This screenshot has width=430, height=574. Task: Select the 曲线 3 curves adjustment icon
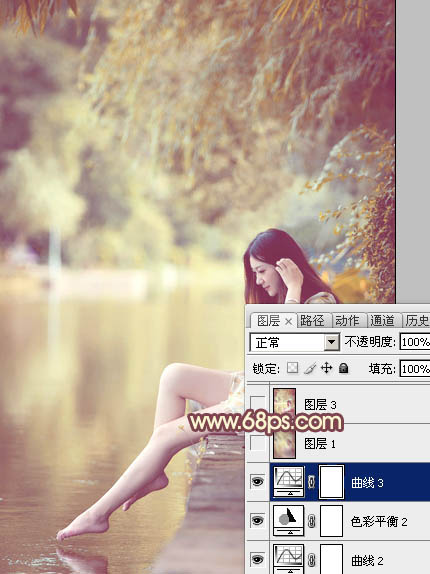289,482
